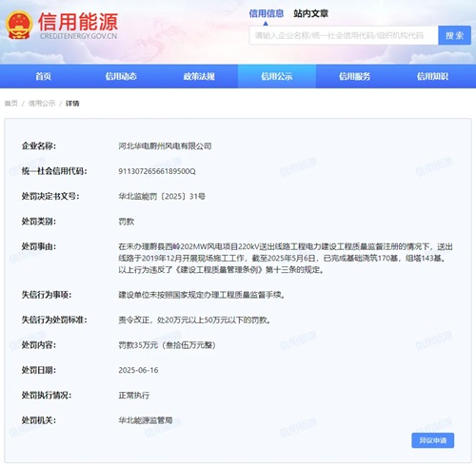Go to 首页 via the breadcrumb

click(x=11, y=104)
